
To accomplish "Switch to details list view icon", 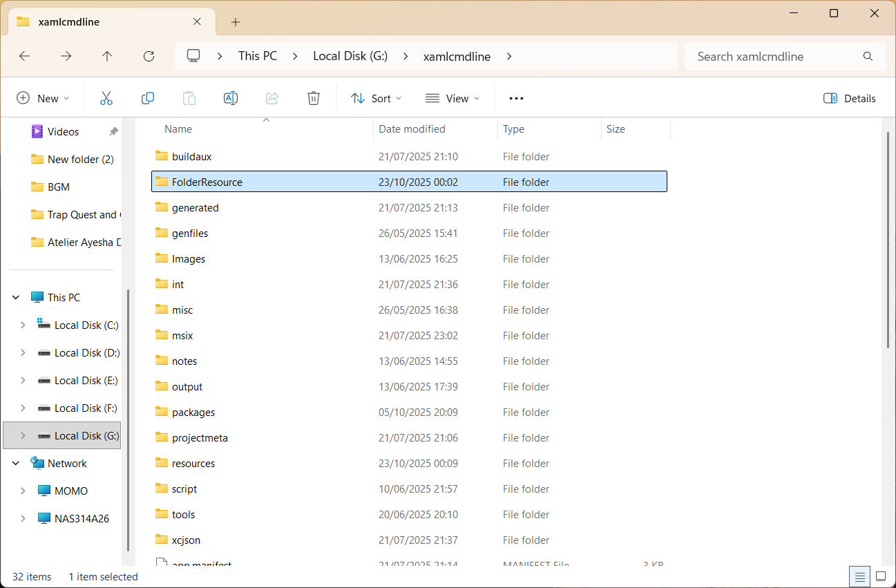I will click(859, 576).
